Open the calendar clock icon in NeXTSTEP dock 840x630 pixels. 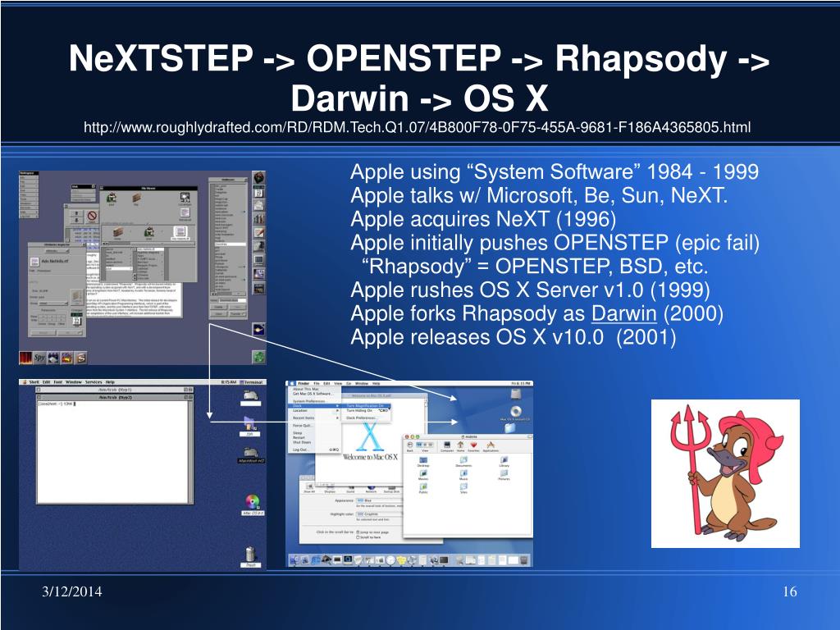pos(258,192)
